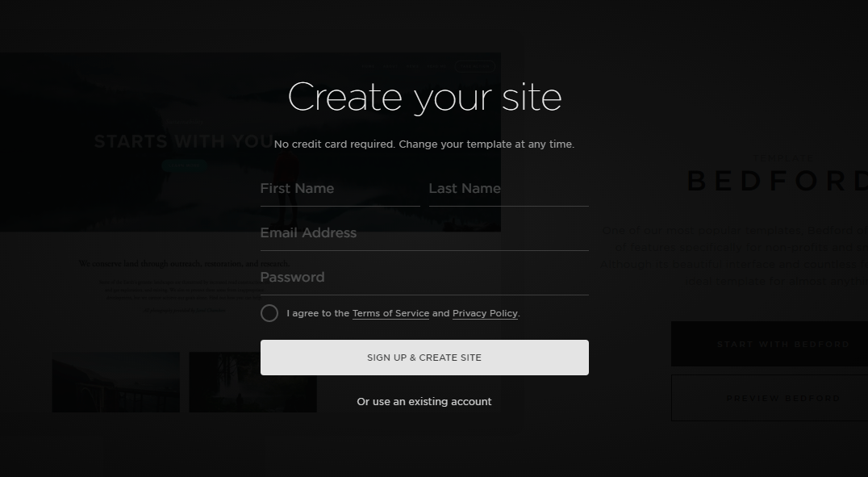Open the Privacy Policy link
Image resolution: width=868 pixels, height=477 pixels.
point(485,313)
